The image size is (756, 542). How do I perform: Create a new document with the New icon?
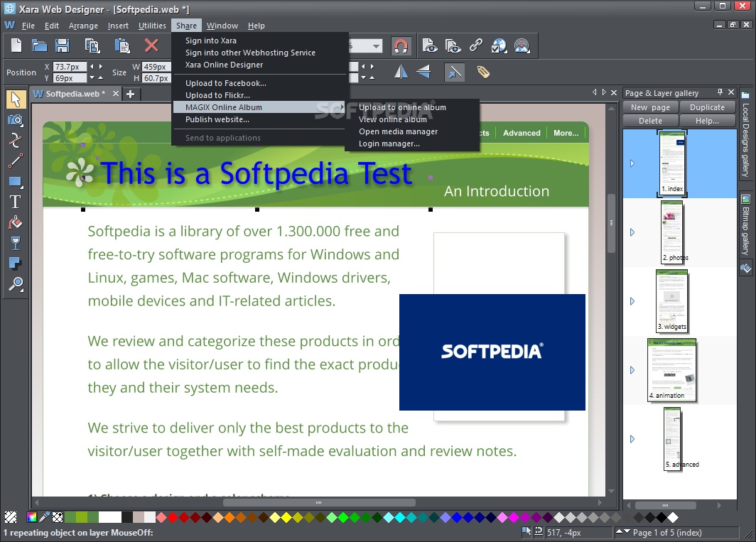pos(16,45)
